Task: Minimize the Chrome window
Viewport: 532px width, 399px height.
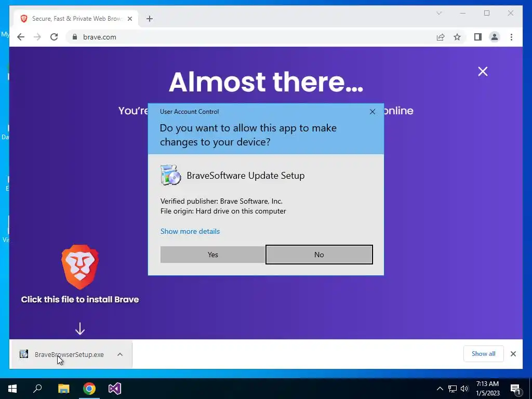Action: pos(463,13)
